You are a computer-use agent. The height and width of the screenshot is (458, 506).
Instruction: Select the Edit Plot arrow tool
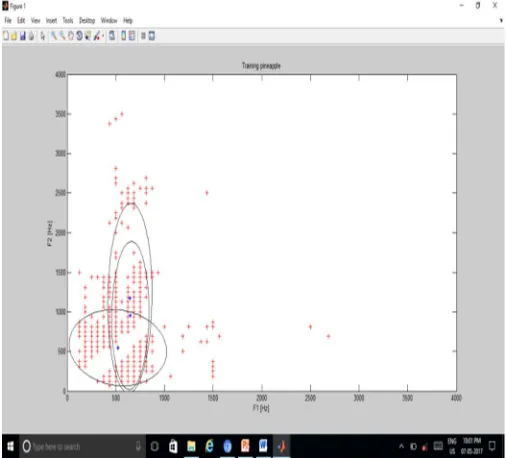43,36
